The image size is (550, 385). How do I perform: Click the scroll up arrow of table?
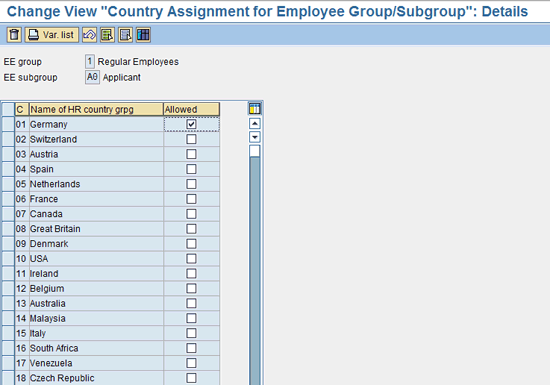tap(255, 123)
